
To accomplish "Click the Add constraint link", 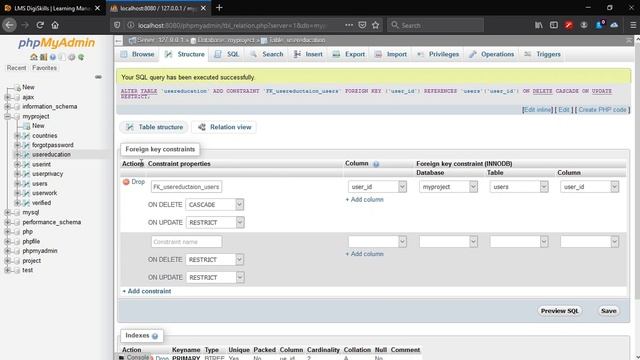I will 147,291.
